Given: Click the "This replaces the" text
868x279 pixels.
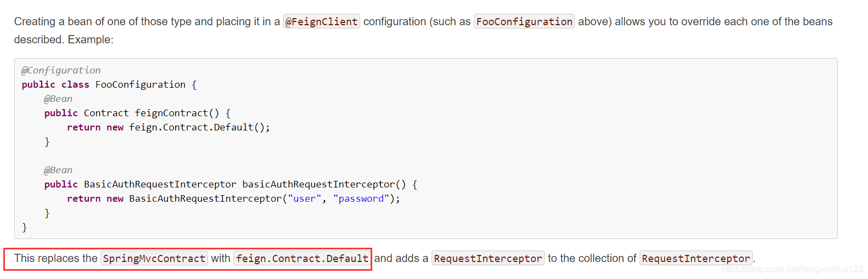Looking at the screenshot, I should (x=55, y=258).
